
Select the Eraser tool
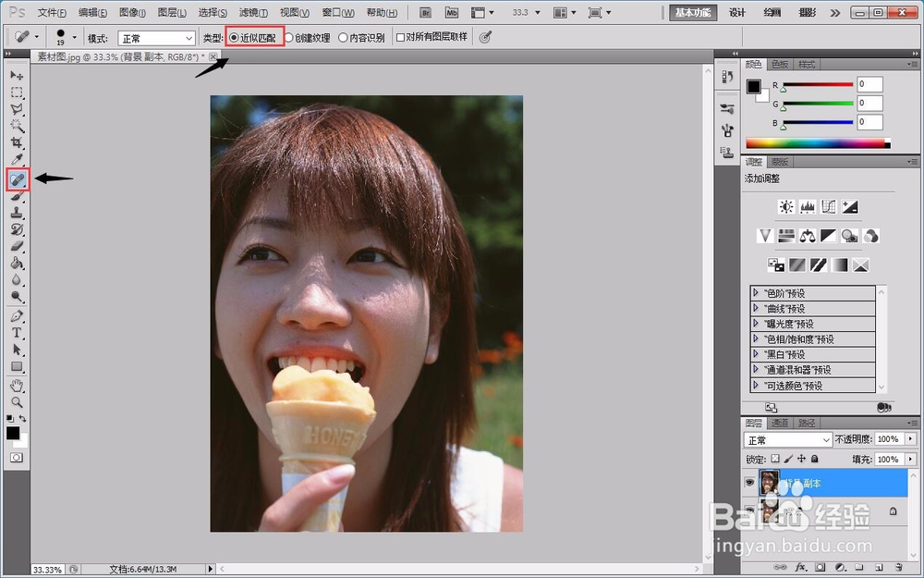(x=17, y=247)
